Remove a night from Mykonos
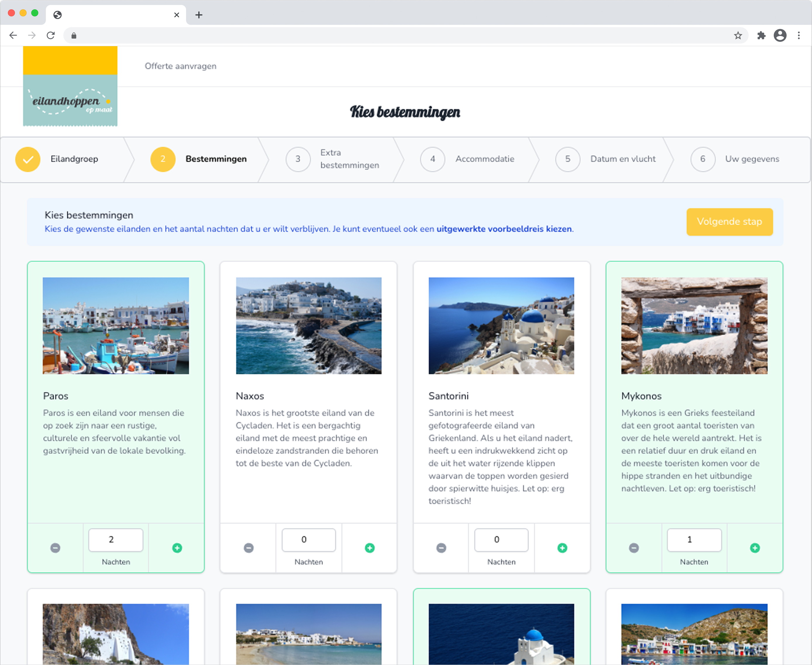The image size is (812, 665). click(634, 548)
